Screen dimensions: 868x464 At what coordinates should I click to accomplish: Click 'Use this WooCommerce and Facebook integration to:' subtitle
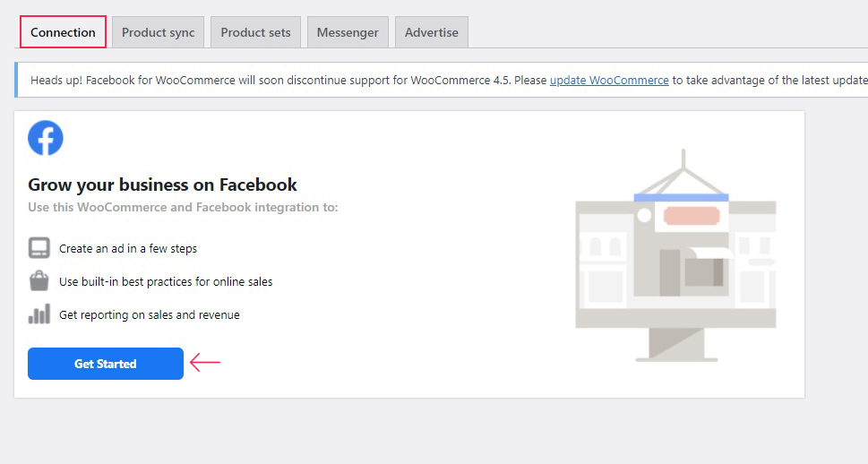(x=183, y=207)
